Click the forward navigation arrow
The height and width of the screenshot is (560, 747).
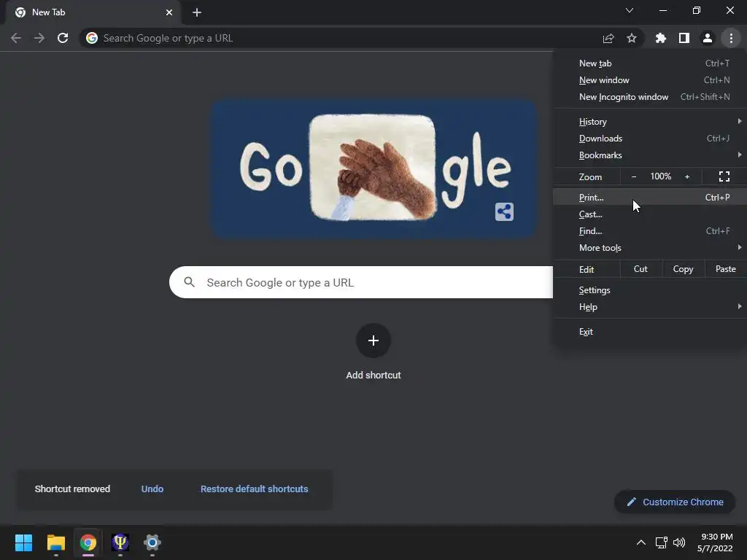(x=39, y=38)
